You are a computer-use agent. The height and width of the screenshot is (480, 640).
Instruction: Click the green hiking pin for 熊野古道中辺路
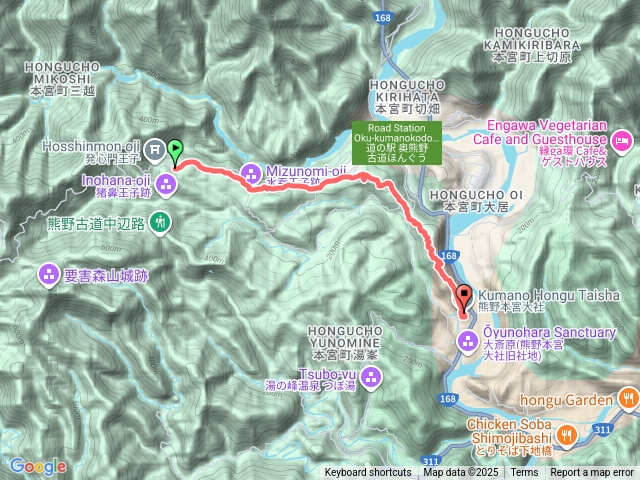pos(160,224)
